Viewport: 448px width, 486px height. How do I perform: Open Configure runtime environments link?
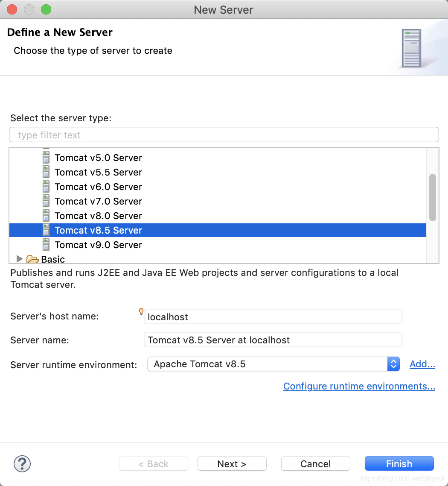click(359, 386)
